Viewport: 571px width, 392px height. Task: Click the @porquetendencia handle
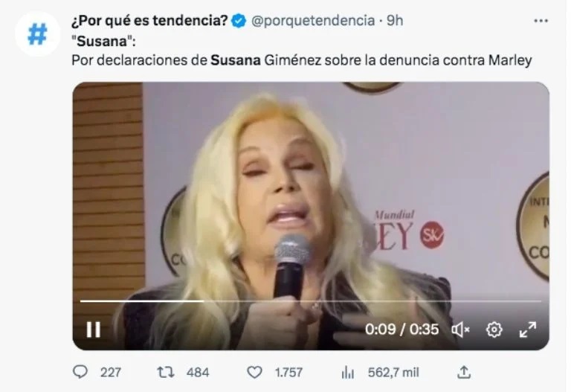pyautogui.click(x=313, y=20)
